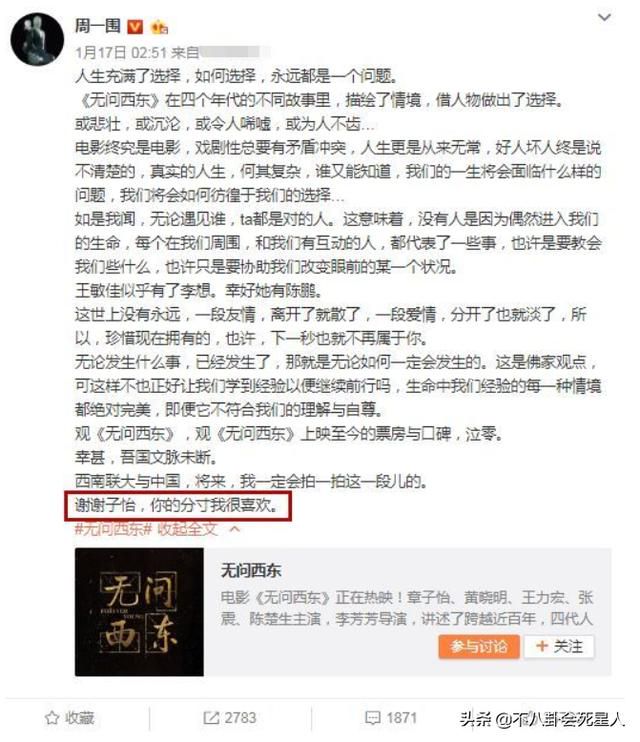
Task: Open the profile avatar photo
Action: [x=37, y=39]
